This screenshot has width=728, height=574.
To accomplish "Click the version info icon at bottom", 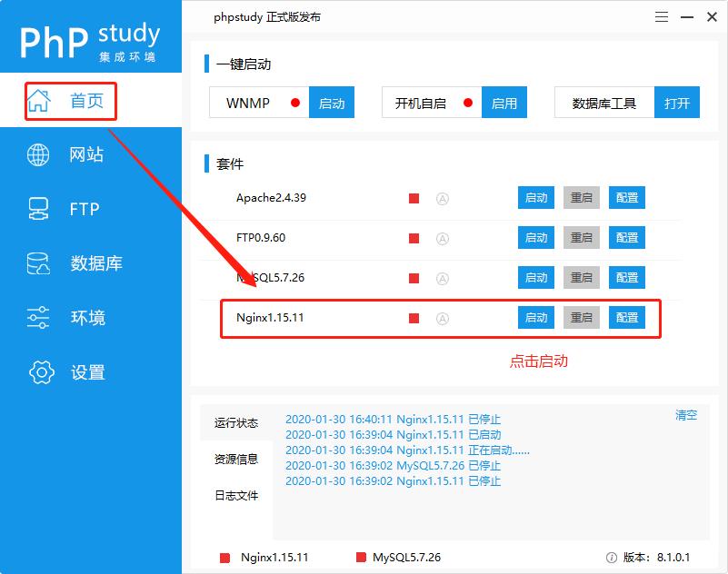I will click(612, 558).
